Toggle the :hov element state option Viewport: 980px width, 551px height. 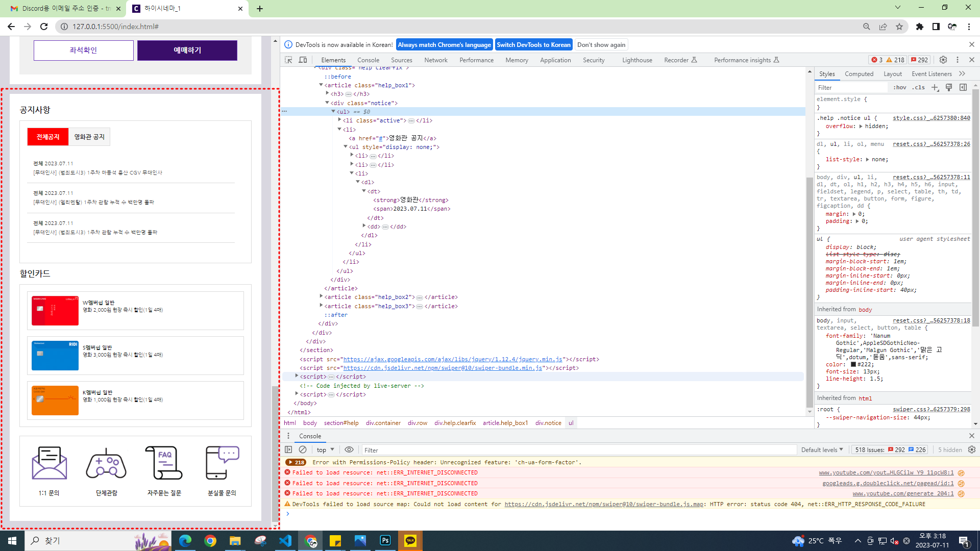click(x=899, y=87)
